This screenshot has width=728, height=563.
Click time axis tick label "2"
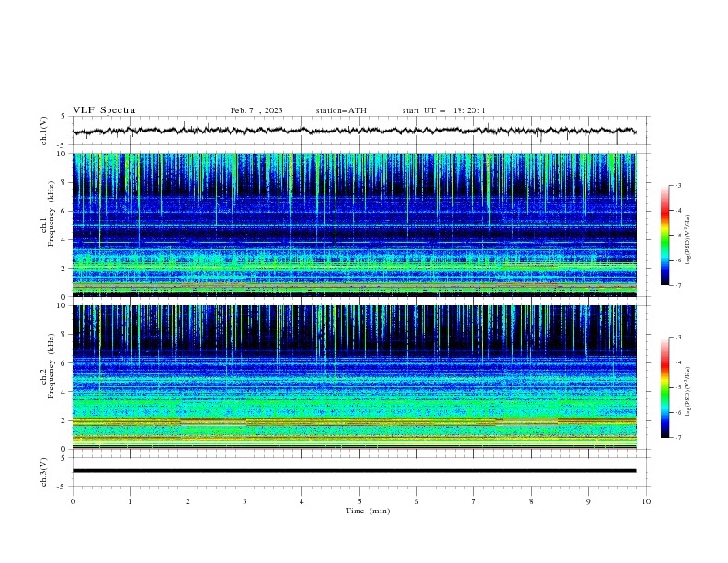[x=188, y=501]
